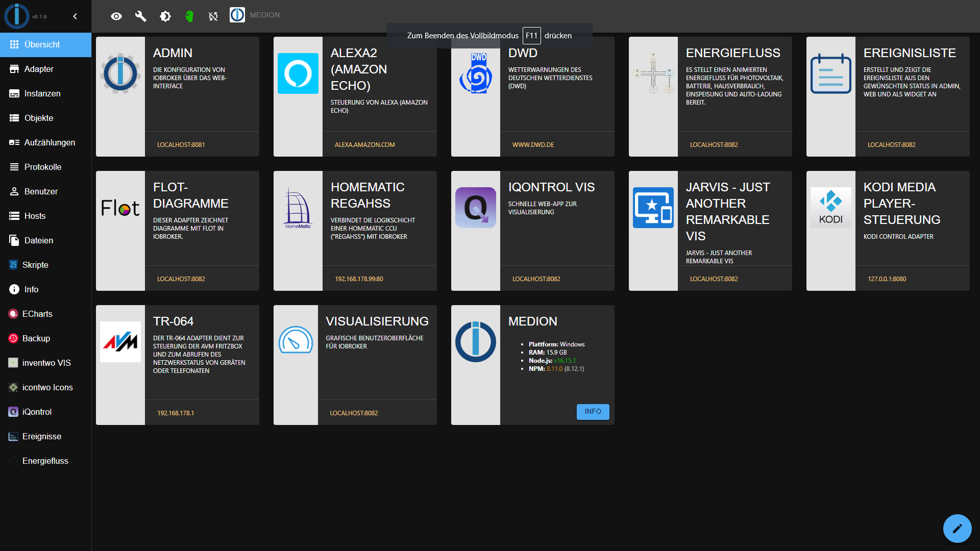Click the Backup icon in sidebar
This screenshot has width=980, height=551.
click(13, 338)
